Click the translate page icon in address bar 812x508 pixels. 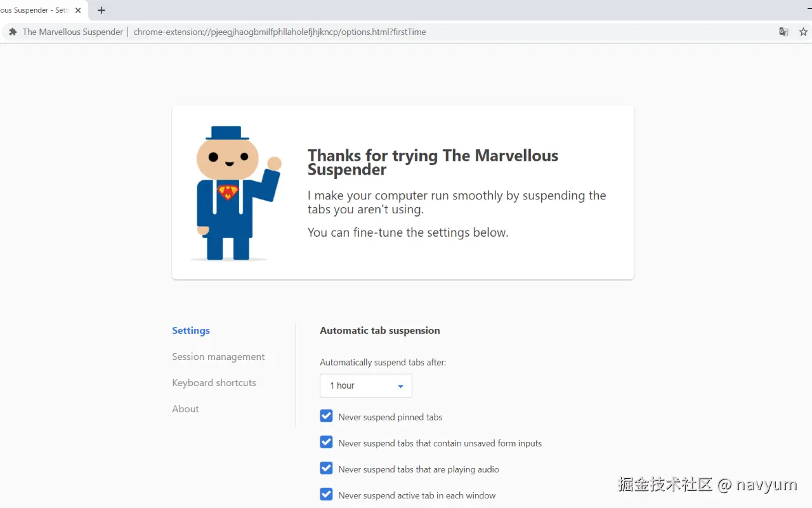(783, 32)
